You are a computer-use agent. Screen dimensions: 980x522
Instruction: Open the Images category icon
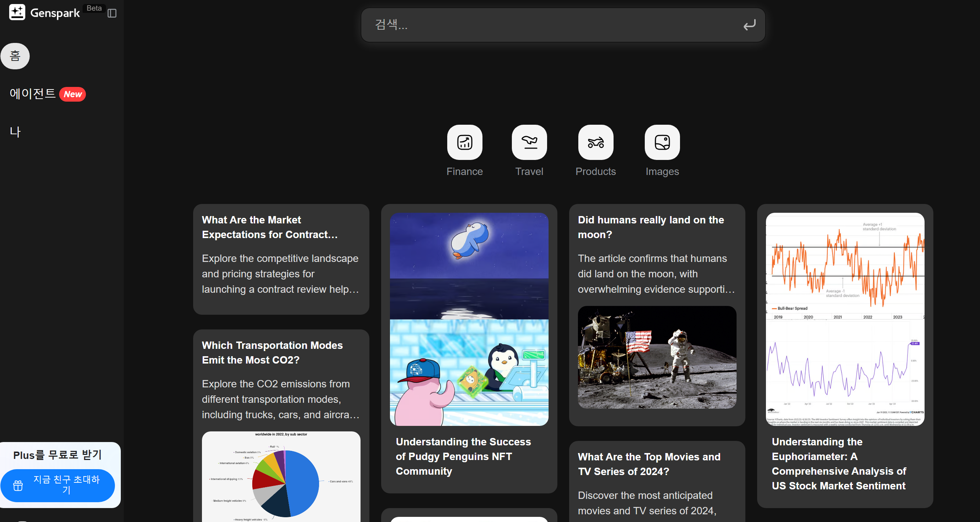click(x=662, y=142)
